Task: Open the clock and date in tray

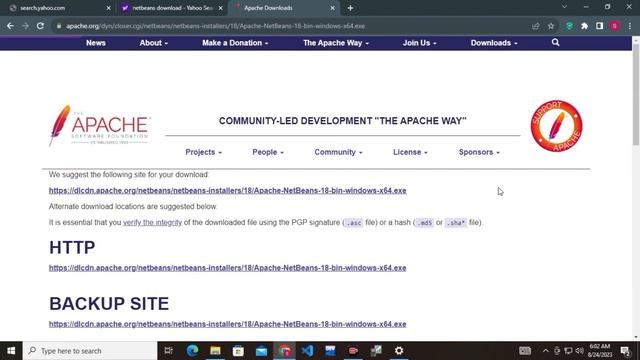Action: (x=599, y=351)
